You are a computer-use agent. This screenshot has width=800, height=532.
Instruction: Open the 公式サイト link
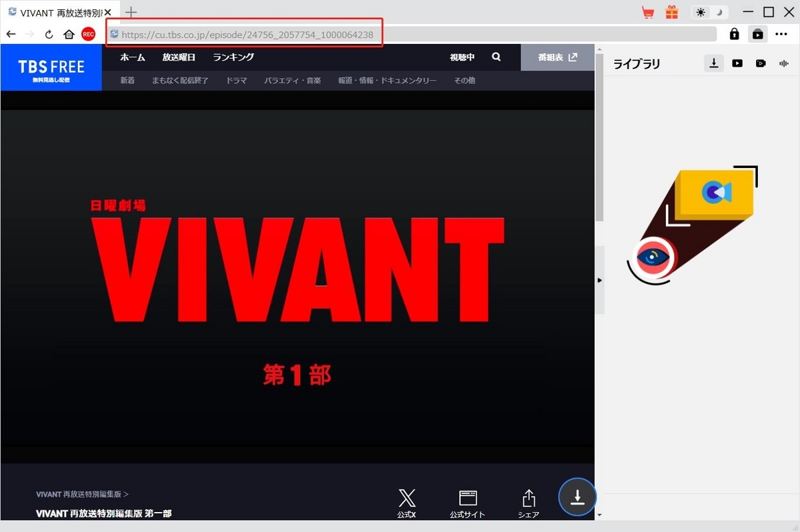[x=467, y=503]
